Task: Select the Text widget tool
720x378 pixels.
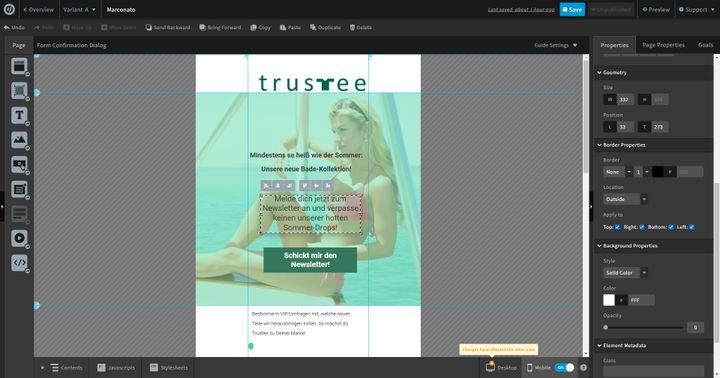Action: click(x=19, y=115)
